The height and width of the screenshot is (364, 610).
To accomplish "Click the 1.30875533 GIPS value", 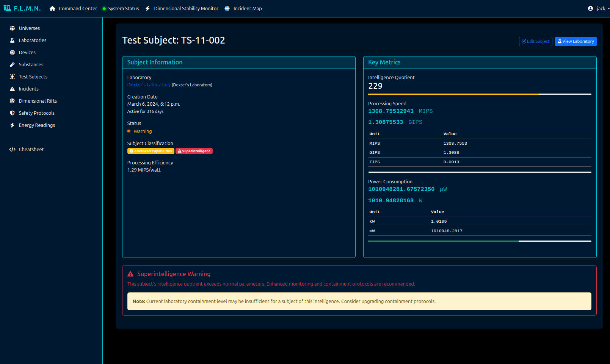I will pos(386,122).
